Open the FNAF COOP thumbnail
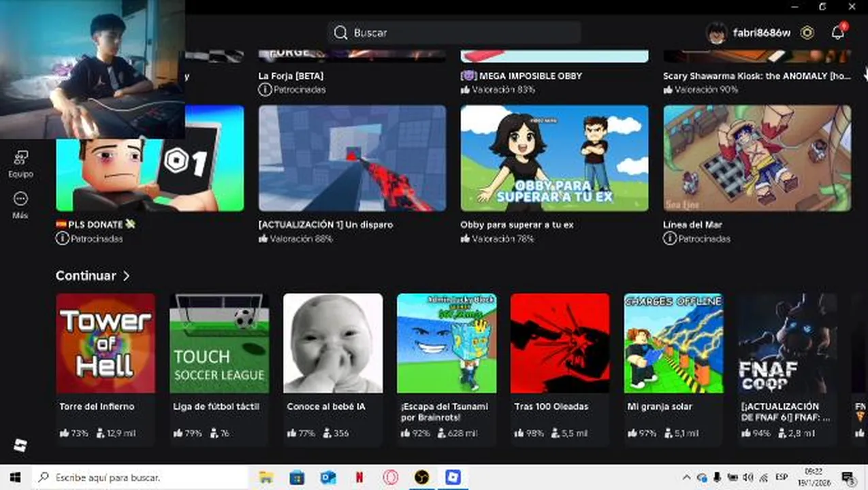The height and width of the screenshot is (490, 868). point(788,343)
